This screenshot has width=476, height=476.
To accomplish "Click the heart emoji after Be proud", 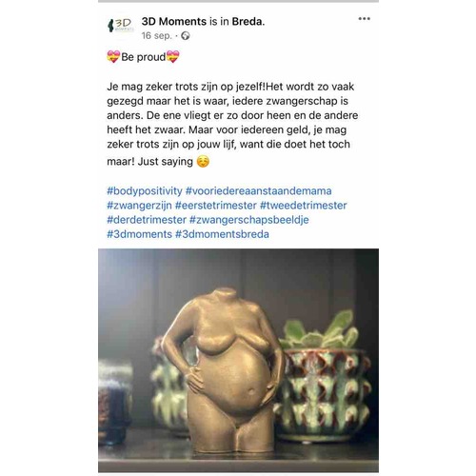I will point(173,57).
